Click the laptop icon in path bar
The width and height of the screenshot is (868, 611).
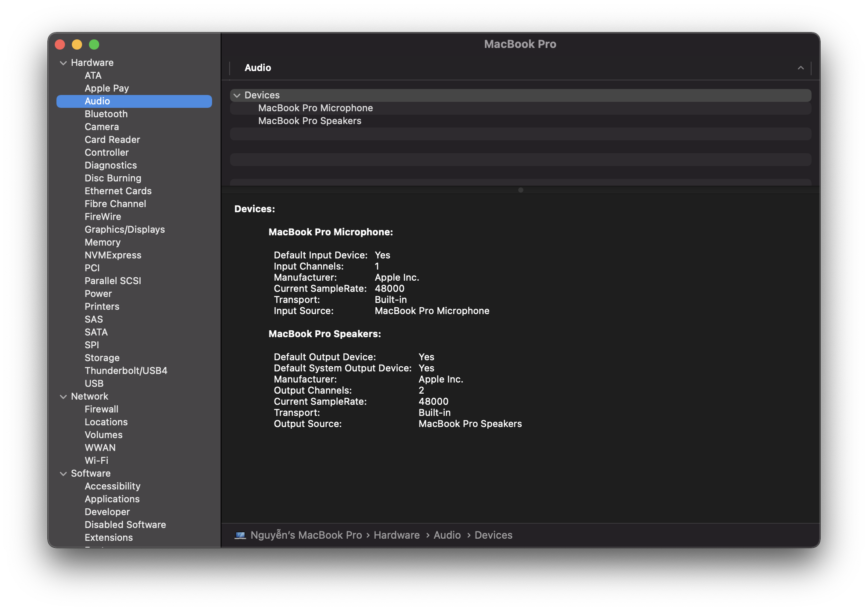[x=240, y=535]
